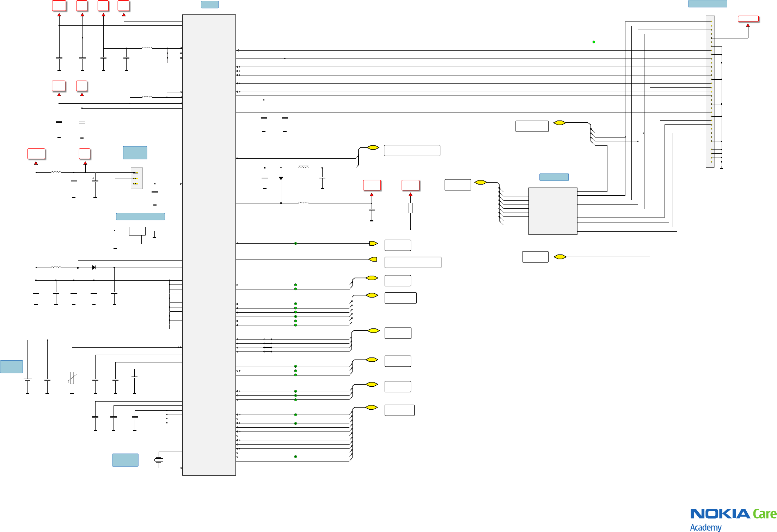Click the blue label beside the crystal oscillator
Image resolution: width=777 pixels, height=532 pixels.
125,460
